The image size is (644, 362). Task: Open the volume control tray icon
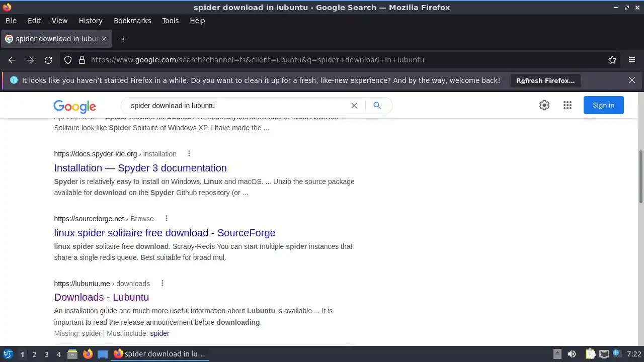(572, 354)
